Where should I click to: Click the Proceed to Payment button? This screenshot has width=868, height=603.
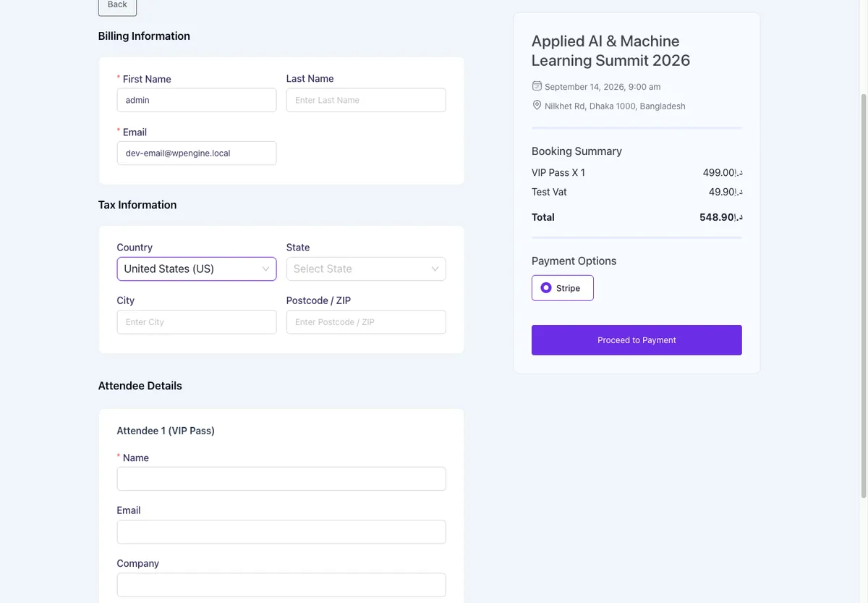click(x=637, y=340)
